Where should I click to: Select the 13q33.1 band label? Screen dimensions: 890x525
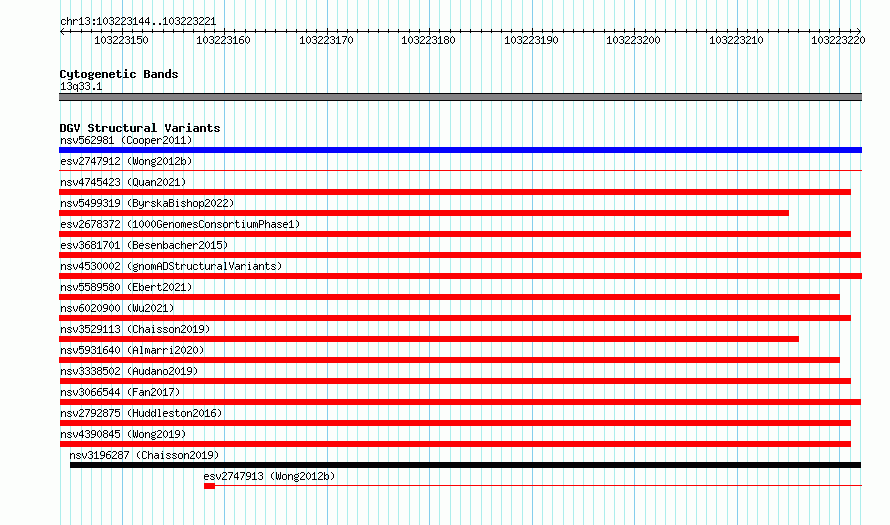pyautogui.click(x=81, y=86)
